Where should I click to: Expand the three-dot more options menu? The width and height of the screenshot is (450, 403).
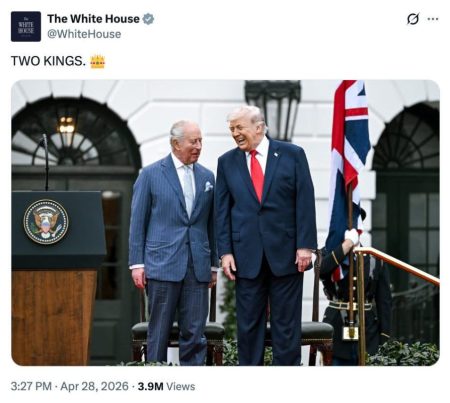433,19
